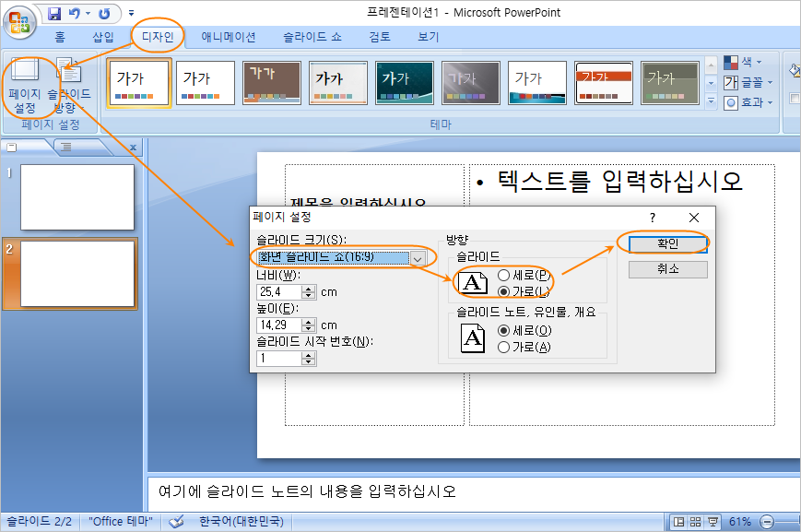801x532 pixels.
Task: Click the 슬라이드 시작 번호 input field
Action: tap(278, 359)
